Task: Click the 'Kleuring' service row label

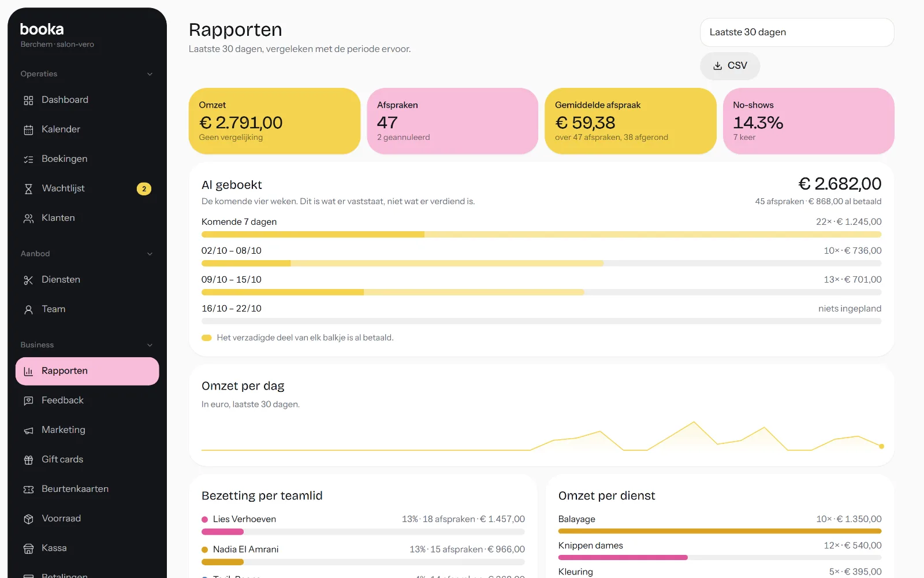Action: pyautogui.click(x=576, y=572)
